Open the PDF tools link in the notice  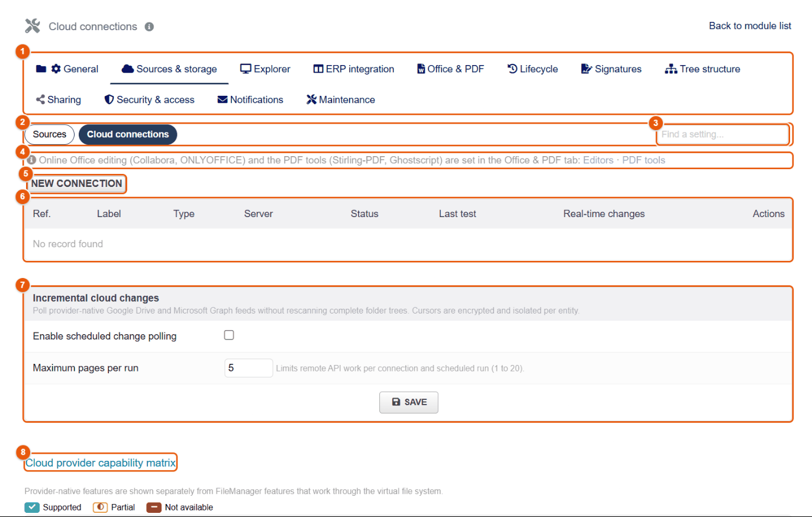644,160
